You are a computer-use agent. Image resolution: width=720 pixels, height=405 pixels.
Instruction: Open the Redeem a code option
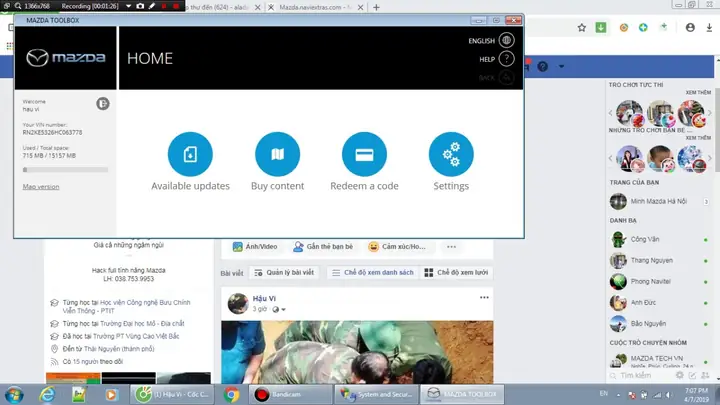pyautogui.click(x=364, y=154)
